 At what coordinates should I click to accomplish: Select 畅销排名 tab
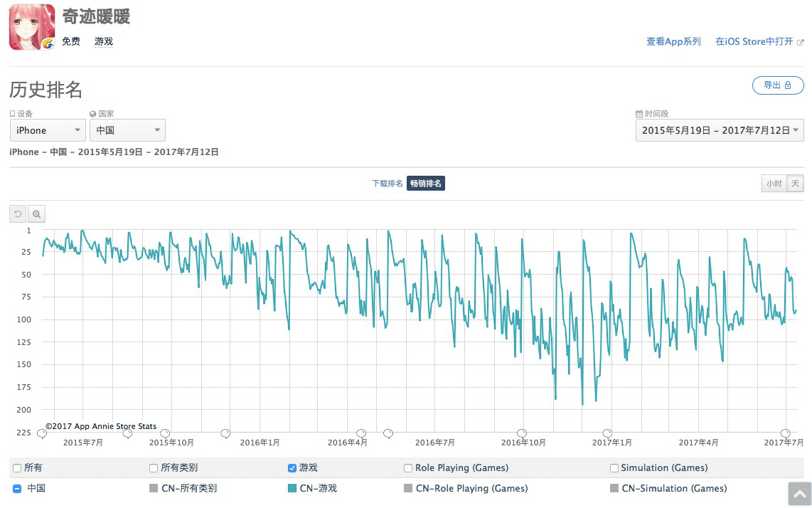426,184
